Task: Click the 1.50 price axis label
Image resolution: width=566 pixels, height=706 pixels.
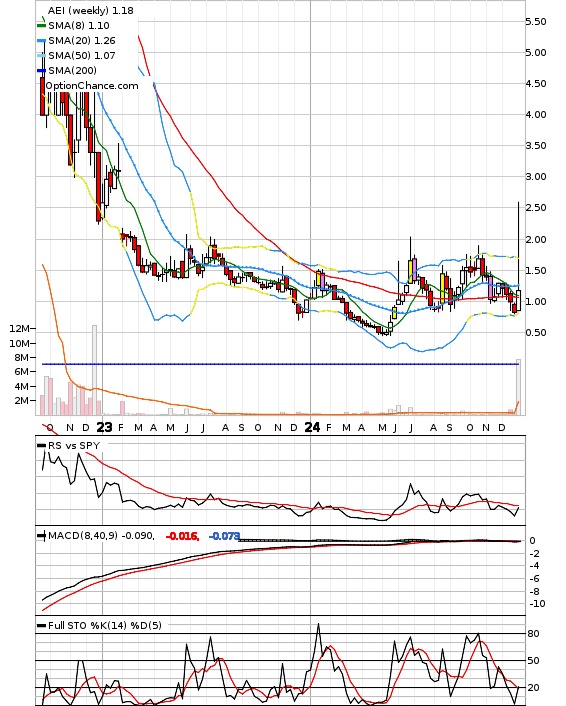Action: tap(536, 271)
